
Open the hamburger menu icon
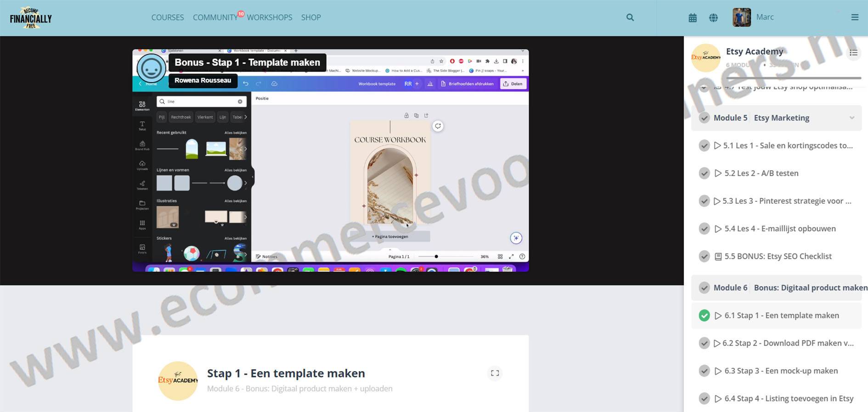tap(855, 17)
